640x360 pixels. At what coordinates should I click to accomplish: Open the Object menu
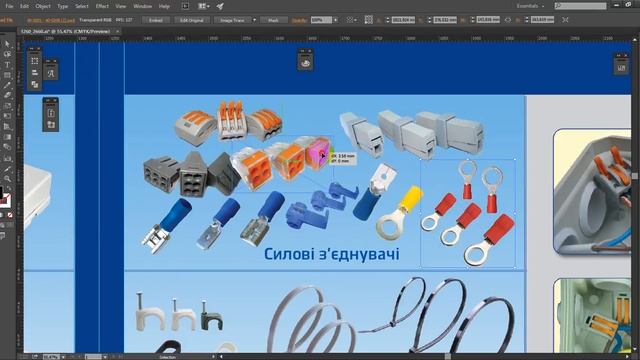(x=43, y=6)
